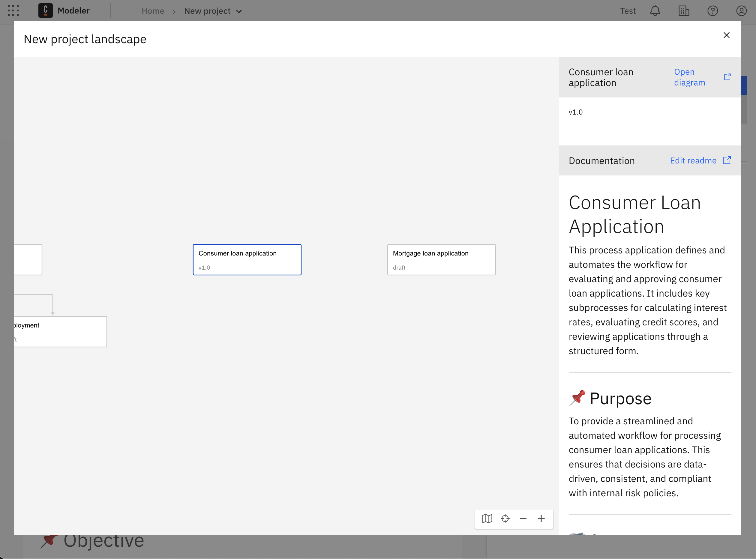Toggle the minimap overview
Image resolution: width=756 pixels, height=559 pixels.
tap(487, 519)
